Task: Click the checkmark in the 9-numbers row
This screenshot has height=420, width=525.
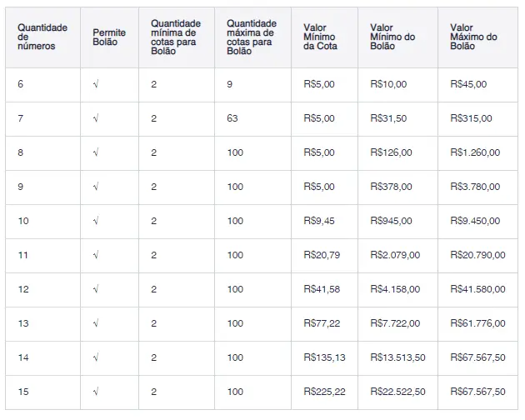Action: point(96,187)
